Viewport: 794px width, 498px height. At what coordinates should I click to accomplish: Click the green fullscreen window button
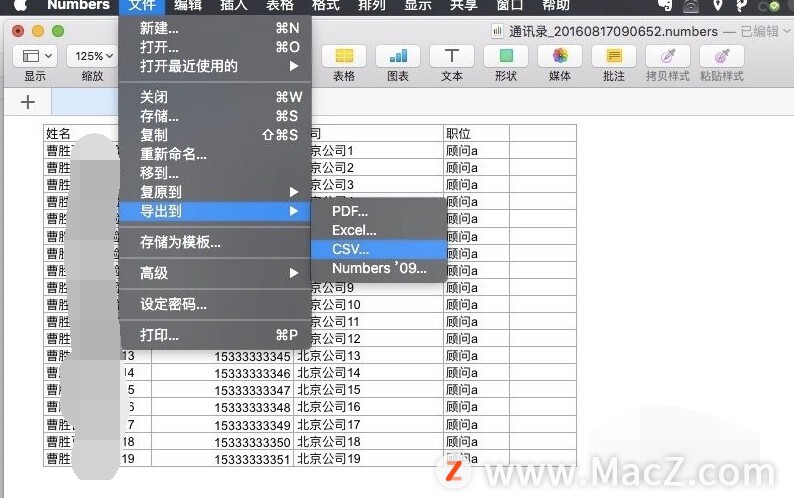[x=58, y=31]
